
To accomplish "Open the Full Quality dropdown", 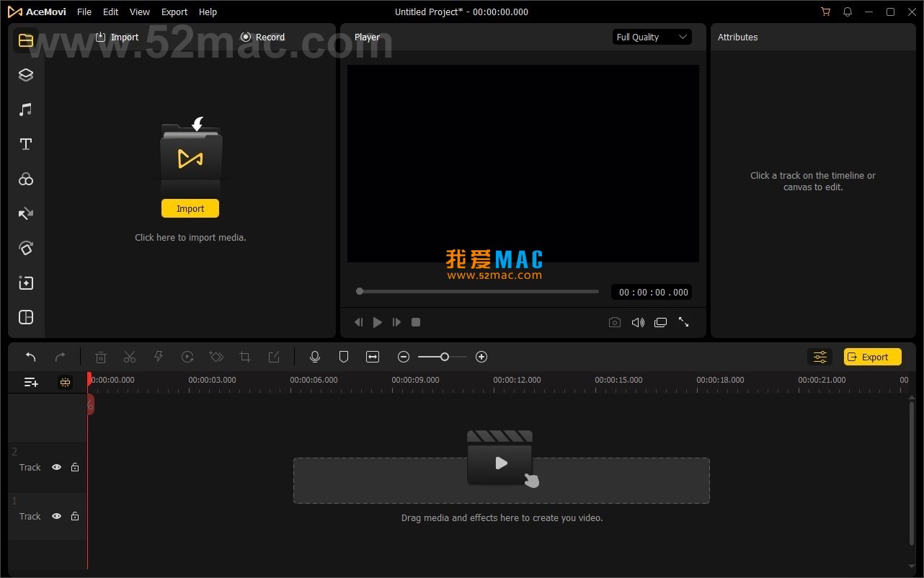I will pyautogui.click(x=652, y=37).
